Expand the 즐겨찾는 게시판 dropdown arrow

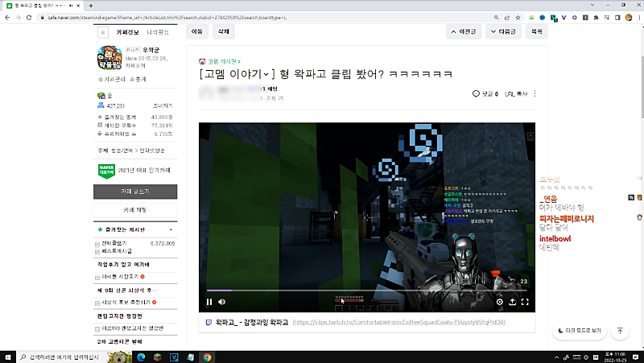pos(171,229)
